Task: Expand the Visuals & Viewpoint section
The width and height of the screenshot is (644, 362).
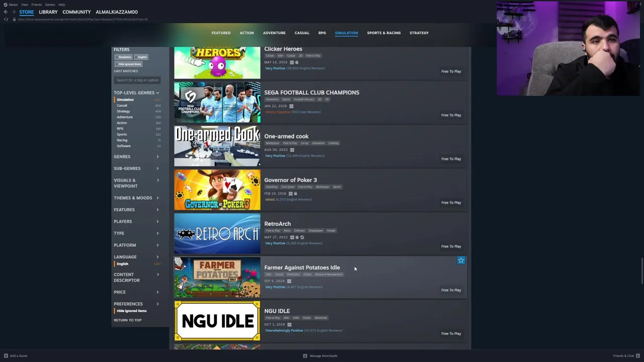Action: pos(136,183)
